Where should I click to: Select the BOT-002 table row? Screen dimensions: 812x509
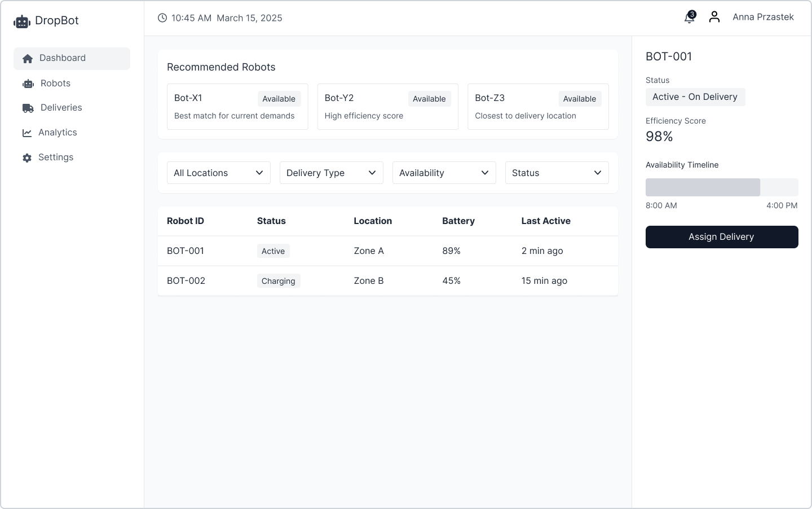(x=388, y=281)
